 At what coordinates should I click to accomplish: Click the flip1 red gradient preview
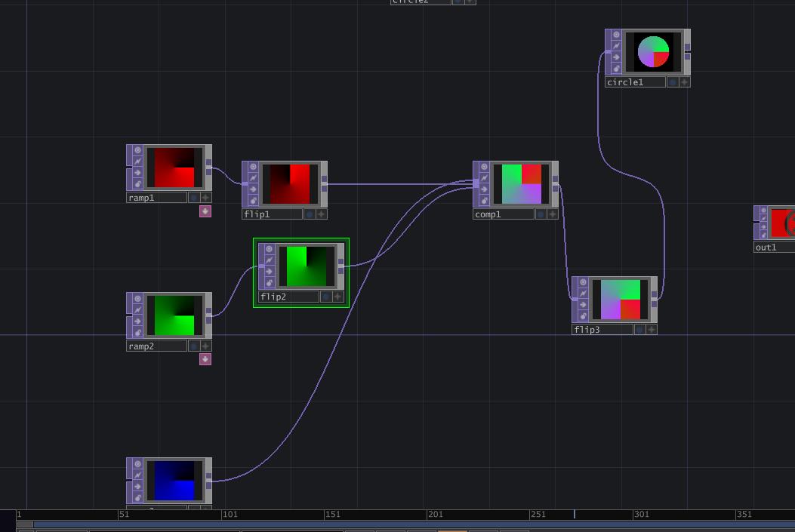pyautogui.click(x=289, y=184)
